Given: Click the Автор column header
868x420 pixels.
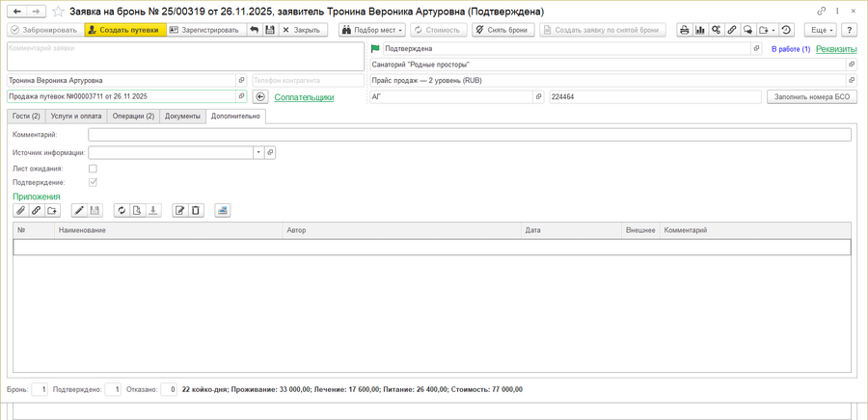Looking at the screenshot, I should point(402,230).
